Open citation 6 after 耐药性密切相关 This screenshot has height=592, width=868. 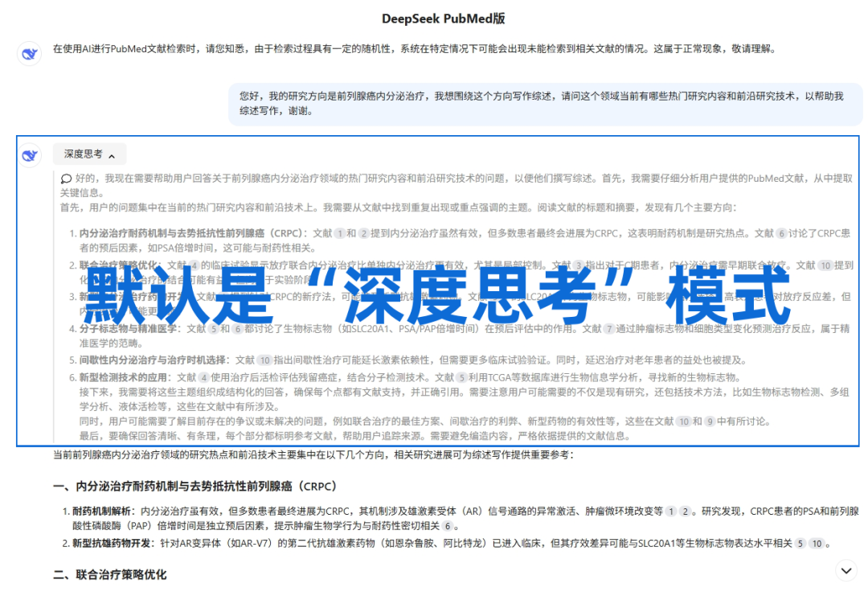click(448, 526)
